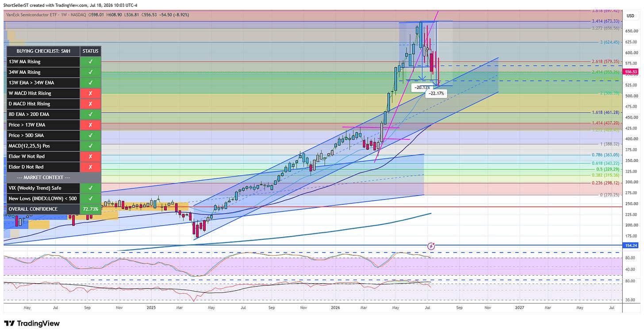The height and width of the screenshot is (334, 644).
Task: Click the red X for D MACD Hist Rising
Action: pos(91,104)
